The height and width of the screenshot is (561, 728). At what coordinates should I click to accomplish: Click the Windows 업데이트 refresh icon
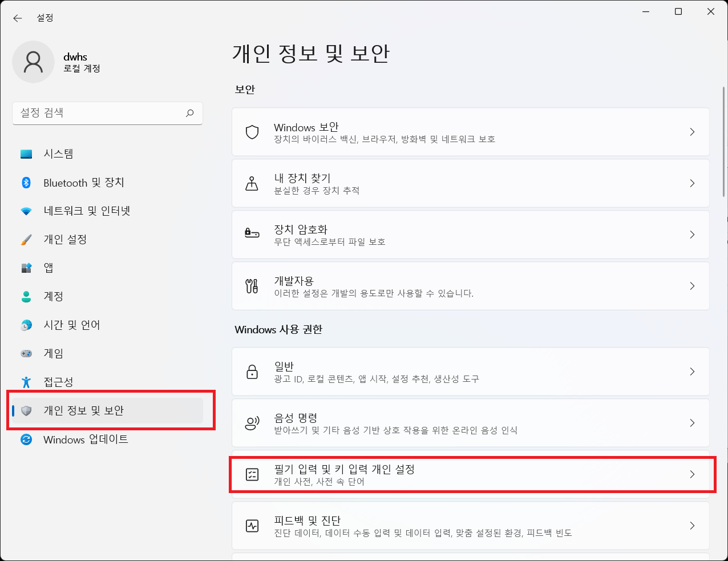pyautogui.click(x=26, y=439)
